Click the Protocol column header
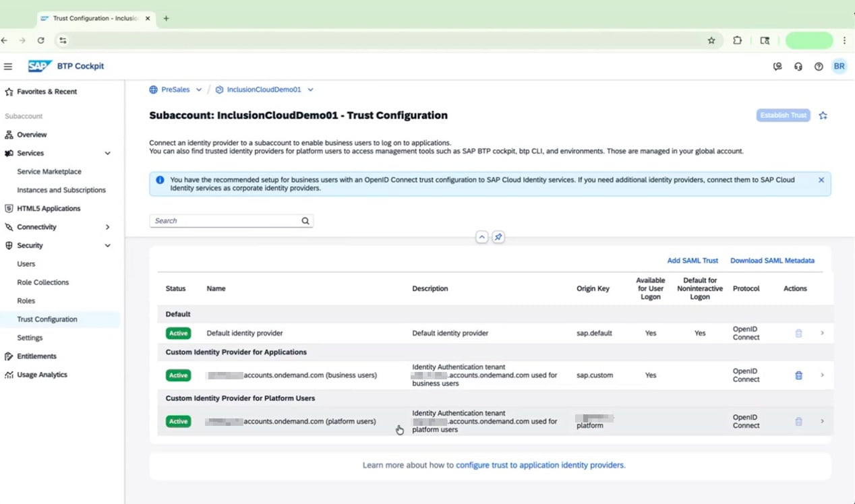Image resolution: width=855 pixels, height=504 pixels. click(x=746, y=288)
